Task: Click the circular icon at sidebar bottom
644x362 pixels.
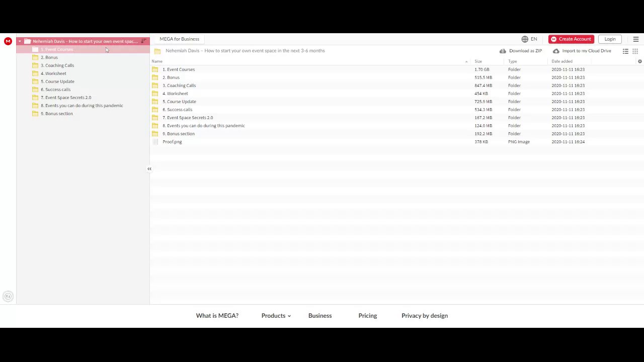Action: tap(8, 297)
